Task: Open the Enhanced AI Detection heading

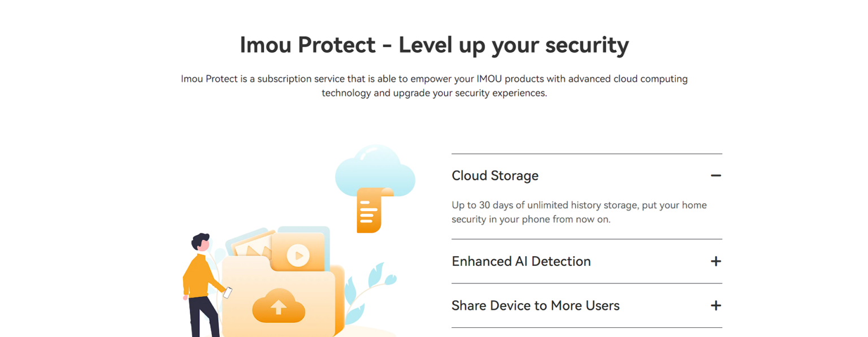Action: pos(521,261)
